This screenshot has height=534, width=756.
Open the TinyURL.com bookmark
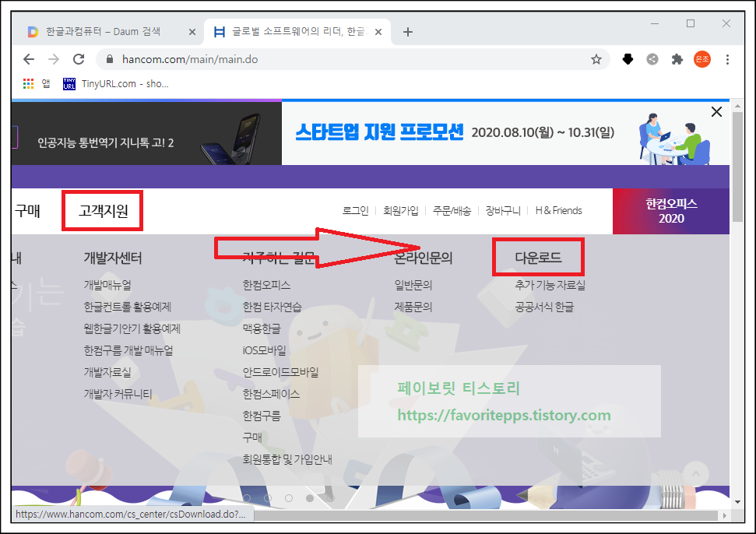(116, 84)
